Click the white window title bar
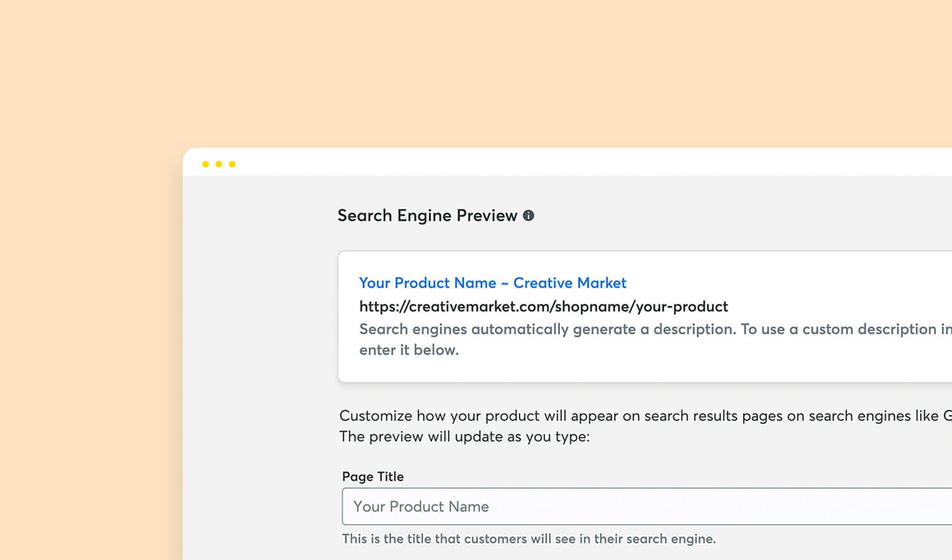 click(x=567, y=162)
